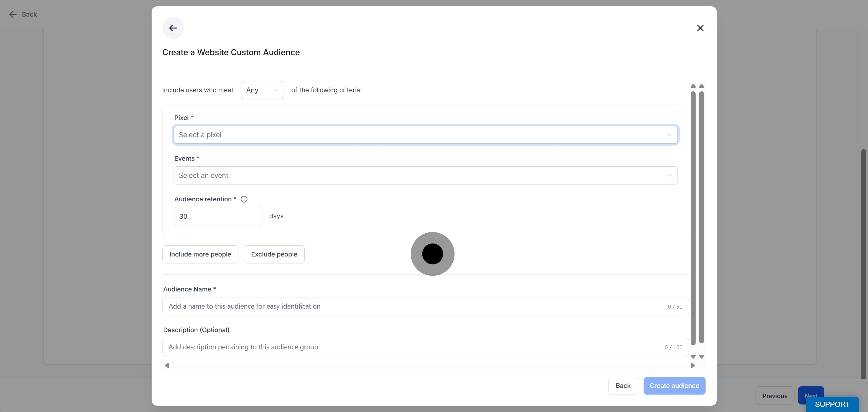The image size is (868, 412).
Task: Open the Select a pixel dropdown
Action: click(x=425, y=135)
